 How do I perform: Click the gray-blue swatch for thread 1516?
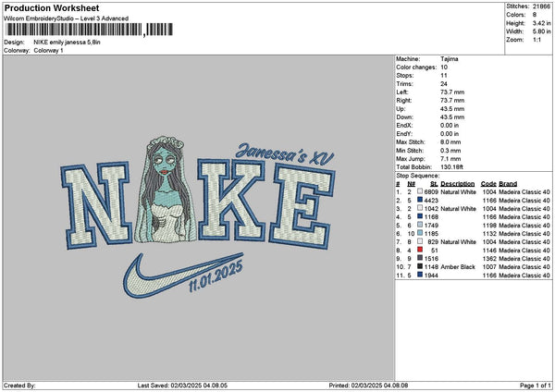pos(420,258)
